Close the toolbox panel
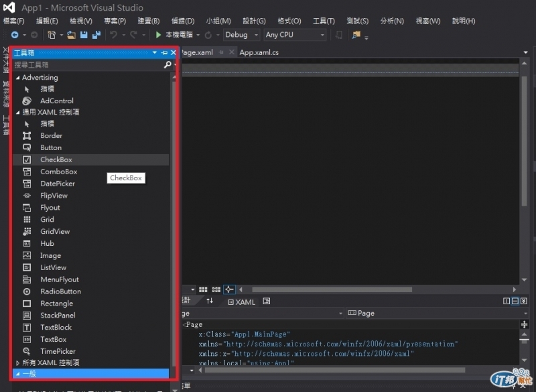Viewport: 536px width, 392px height. coord(174,53)
